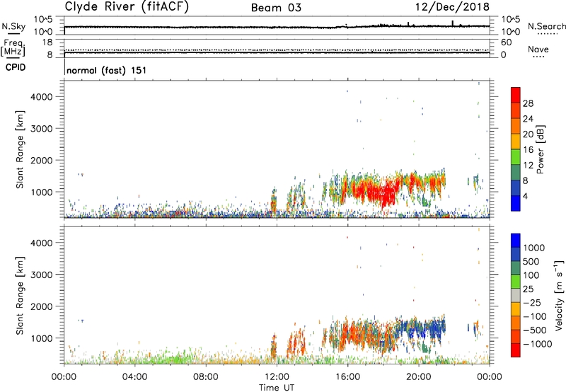Screen dimensions: 566x392
Task: Click the "-1000" label on the Velocity color bar
Action: 538,344
